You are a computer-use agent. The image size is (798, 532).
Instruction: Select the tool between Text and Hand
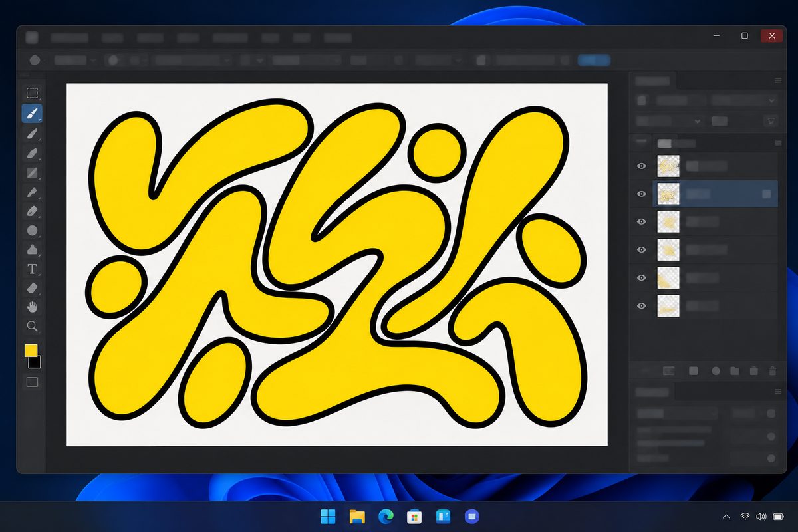pyautogui.click(x=32, y=288)
